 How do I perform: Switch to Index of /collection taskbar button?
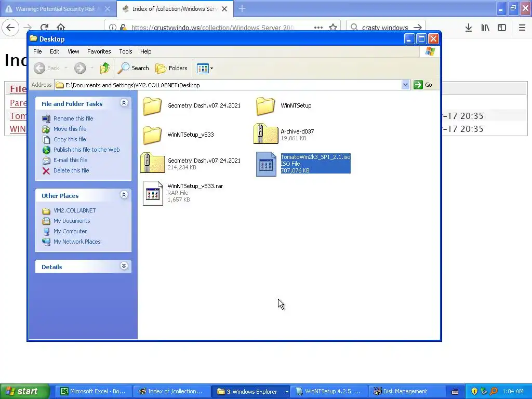[171, 392]
